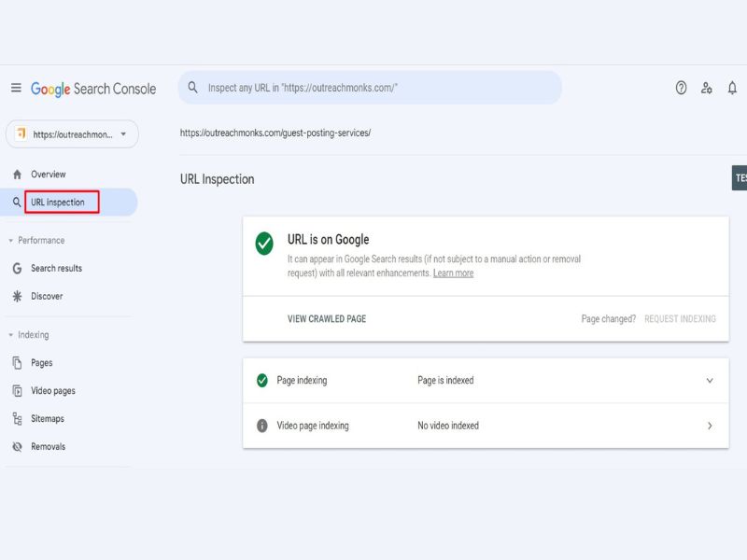Click the Pages document icon
Screen dimensions: 747x560
pos(17,363)
